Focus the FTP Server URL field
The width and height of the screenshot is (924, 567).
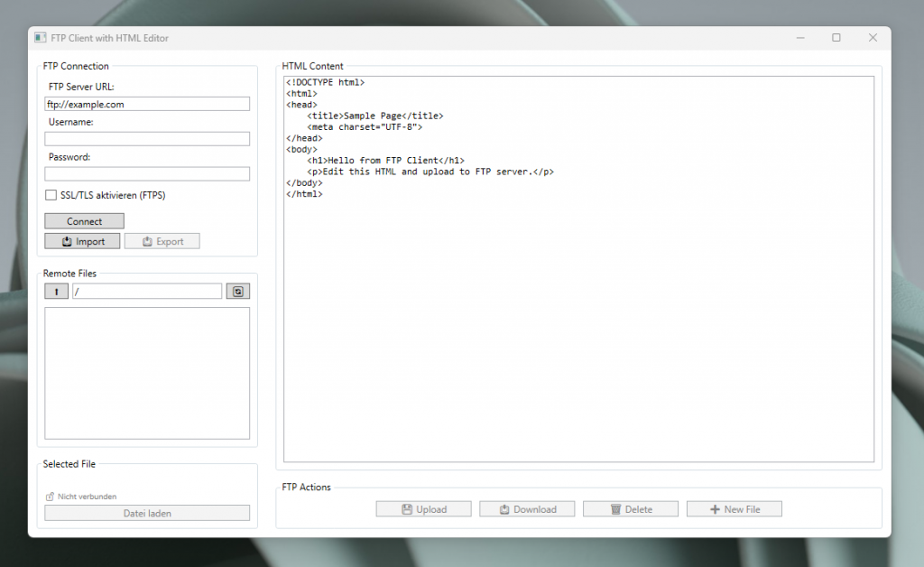[147, 104]
